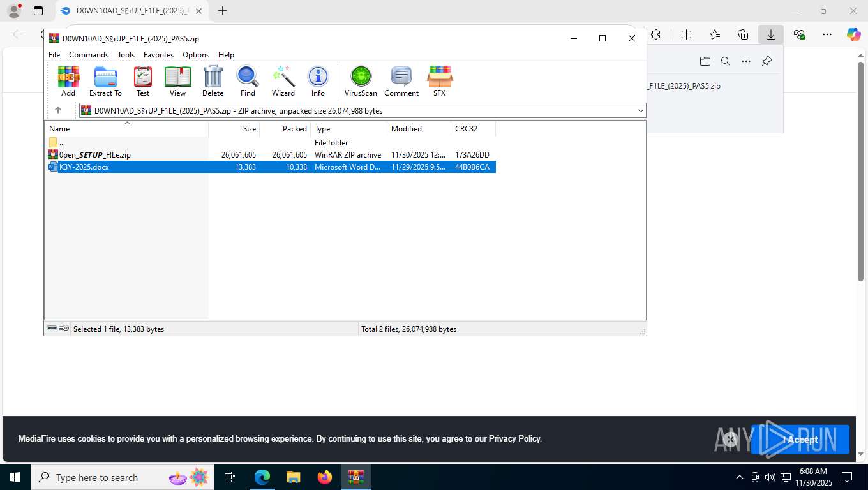
Task: Launch the Wizard tool
Action: click(283, 81)
